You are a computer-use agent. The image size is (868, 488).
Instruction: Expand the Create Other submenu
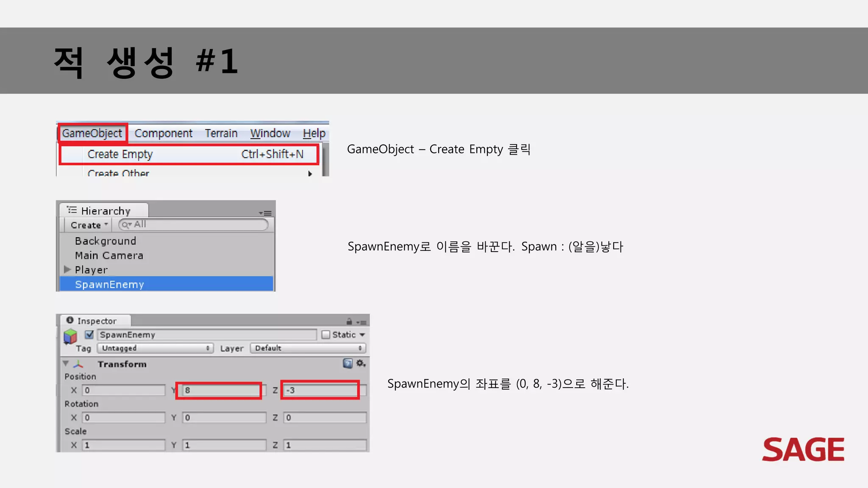coord(189,173)
